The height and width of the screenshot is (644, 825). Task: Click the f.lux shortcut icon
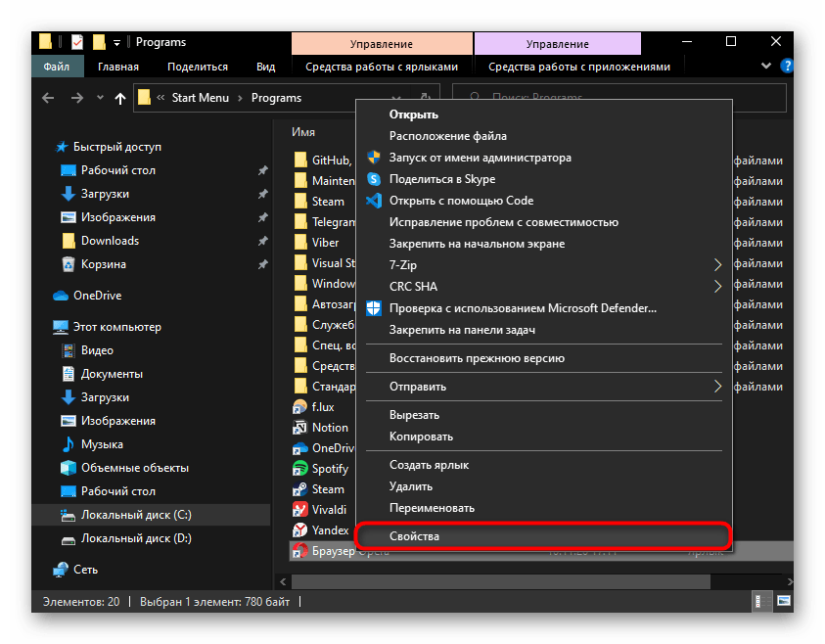pos(299,407)
